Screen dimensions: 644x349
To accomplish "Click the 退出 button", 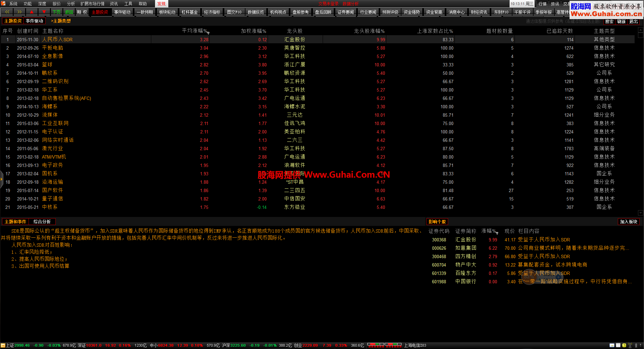I will pyautogui.click(x=633, y=21).
